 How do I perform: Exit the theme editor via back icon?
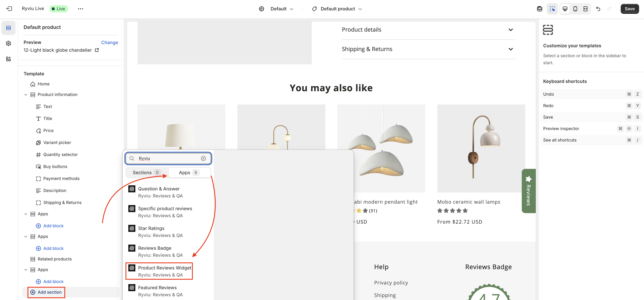[9, 9]
